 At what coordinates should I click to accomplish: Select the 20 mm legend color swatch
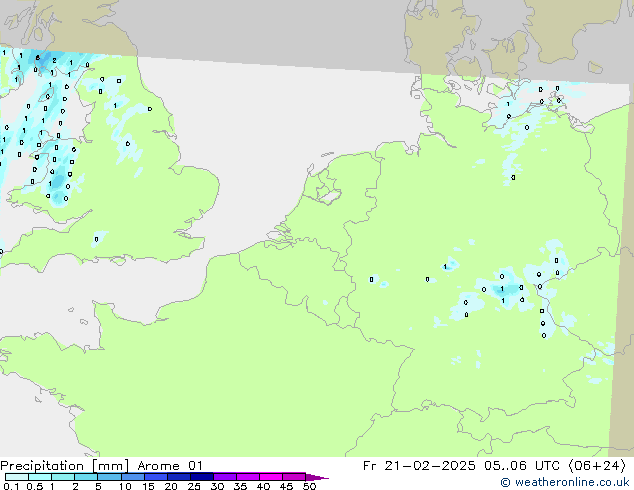tap(179, 477)
